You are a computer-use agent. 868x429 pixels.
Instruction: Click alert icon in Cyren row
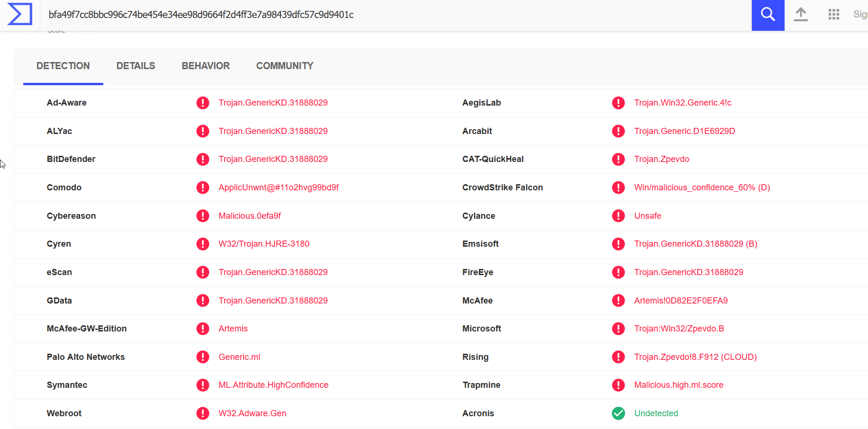tap(203, 244)
